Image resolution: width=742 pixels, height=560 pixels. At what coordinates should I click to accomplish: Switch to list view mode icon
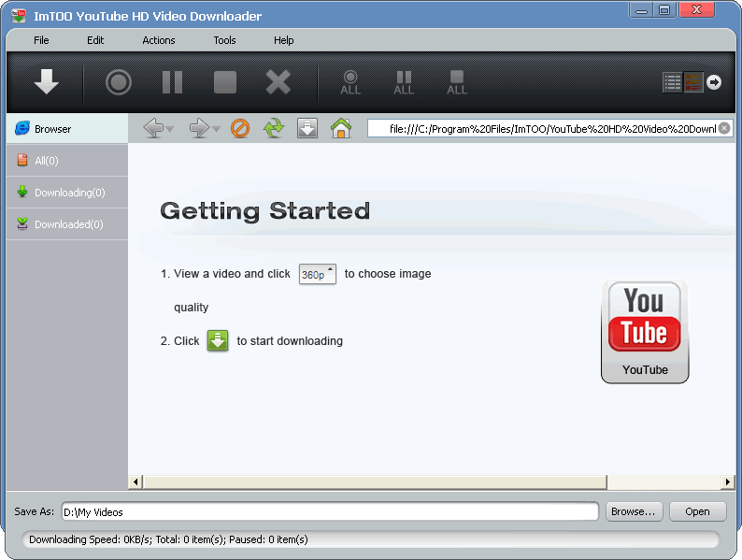(672, 82)
